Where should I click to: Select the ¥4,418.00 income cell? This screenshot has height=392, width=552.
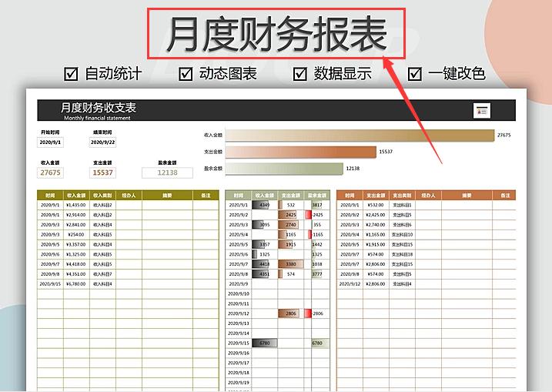point(76,264)
